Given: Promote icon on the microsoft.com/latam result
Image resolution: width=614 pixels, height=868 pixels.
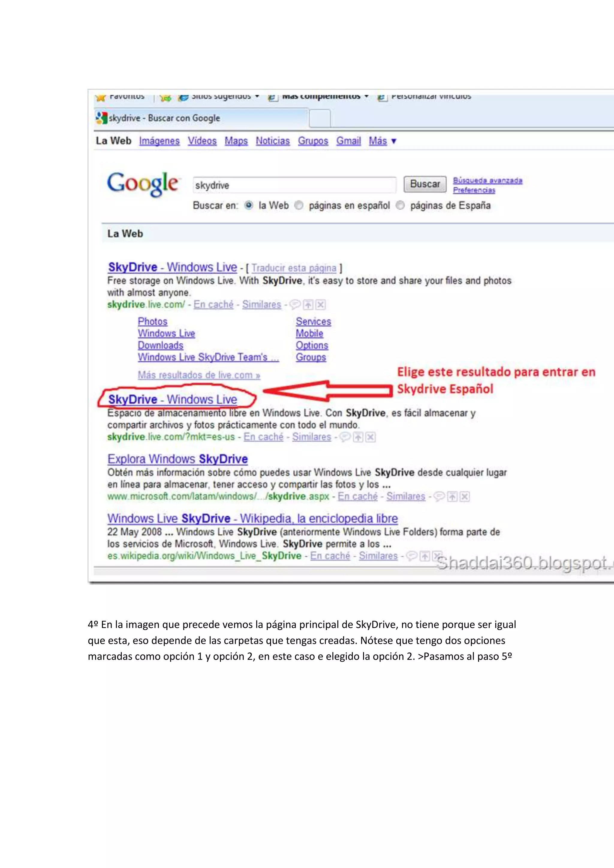Looking at the screenshot, I should pos(452,497).
